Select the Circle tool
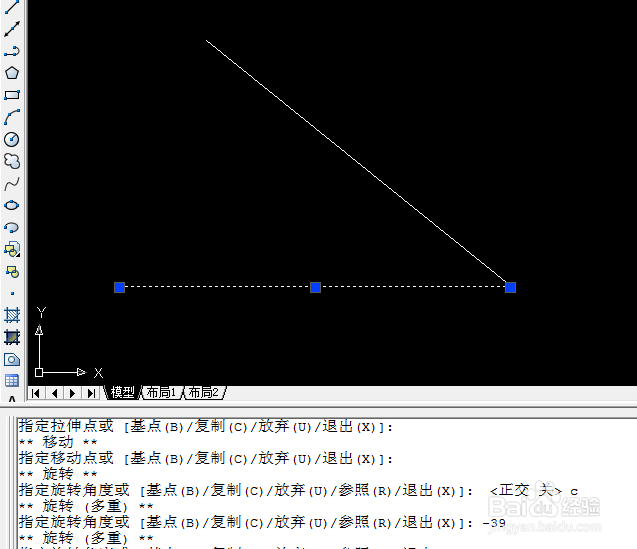 tap(12, 139)
